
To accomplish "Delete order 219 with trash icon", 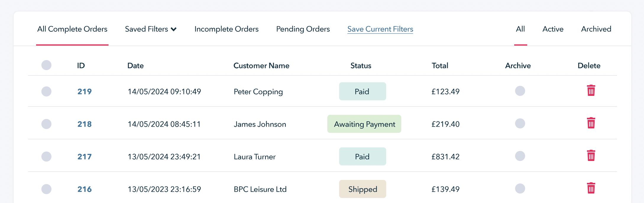I will (x=591, y=91).
